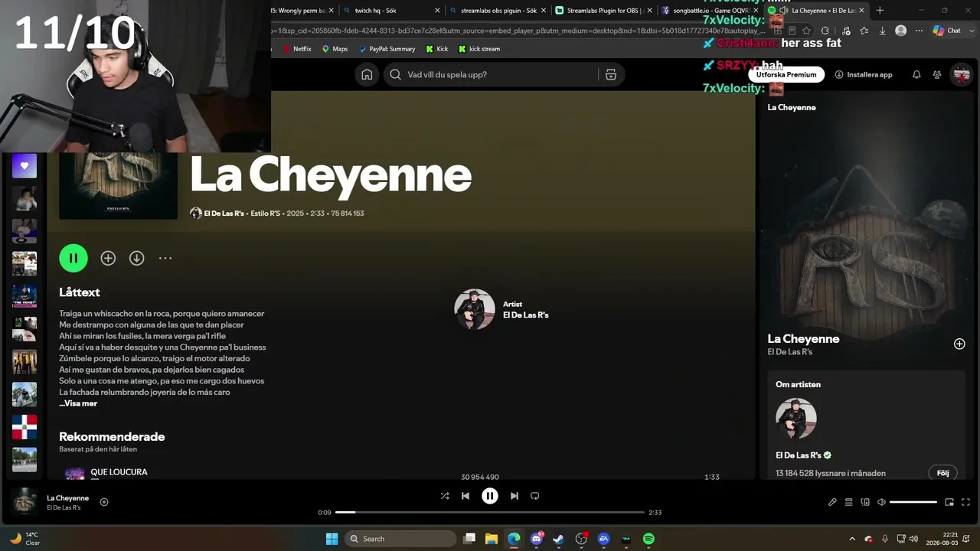Open Spotify notifications bell
The image size is (980, 551).
click(x=916, y=74)
